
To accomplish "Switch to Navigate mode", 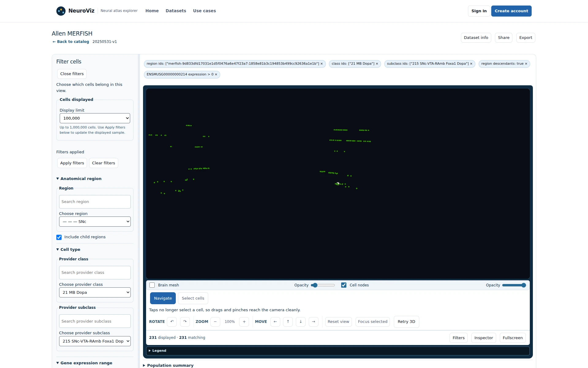I will click(x=163, y=298).
